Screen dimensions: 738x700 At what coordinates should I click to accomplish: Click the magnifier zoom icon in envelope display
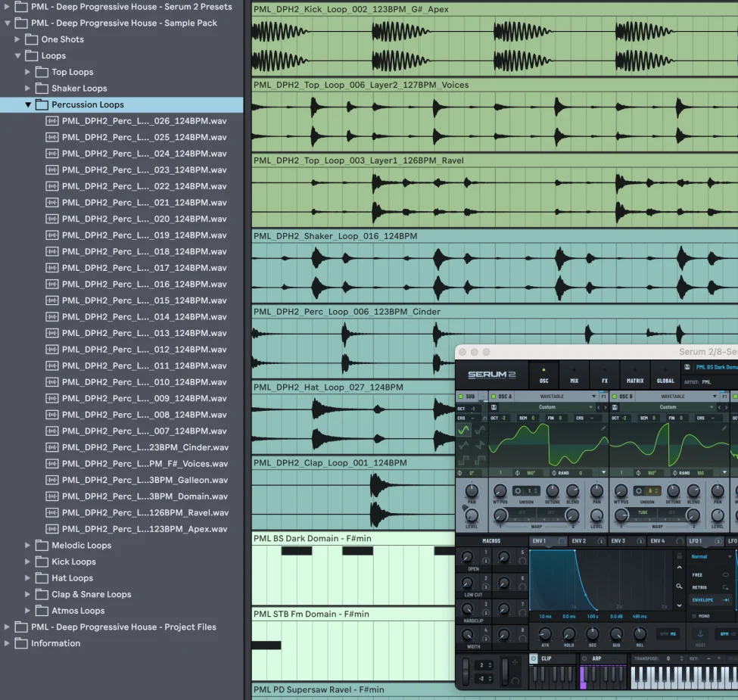[679, 586]
